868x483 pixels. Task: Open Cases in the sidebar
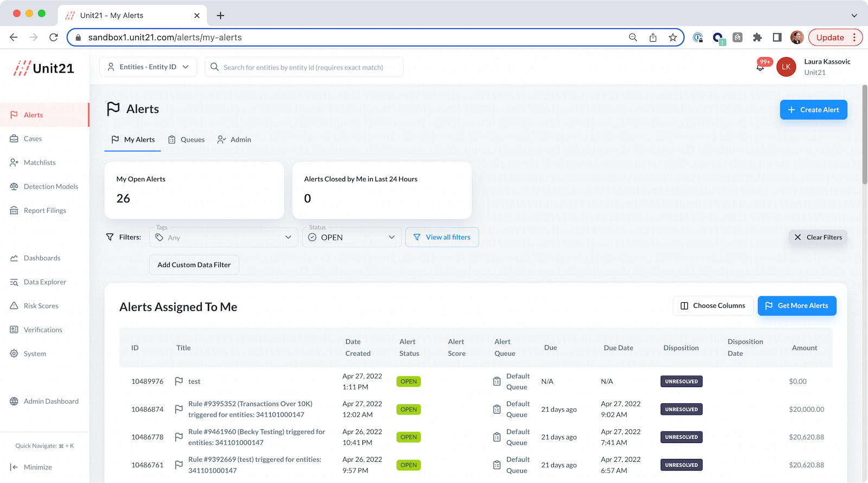[33, 139]
